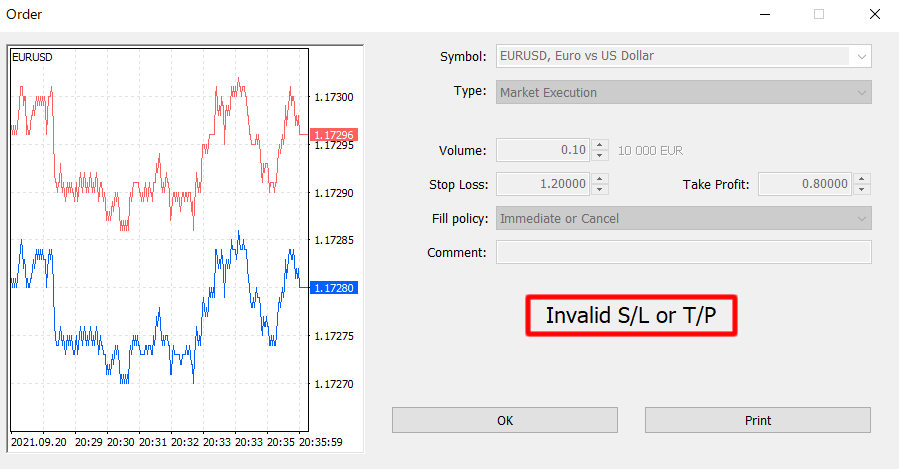
Task: Decrease Take Profit with the down arrow
Action: coord(862,189)
